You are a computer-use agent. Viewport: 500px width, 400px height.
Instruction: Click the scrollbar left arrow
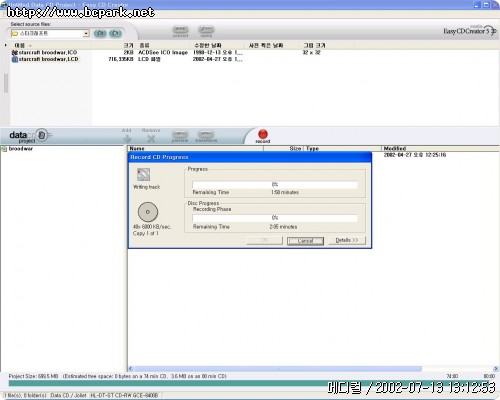[131, 369]
